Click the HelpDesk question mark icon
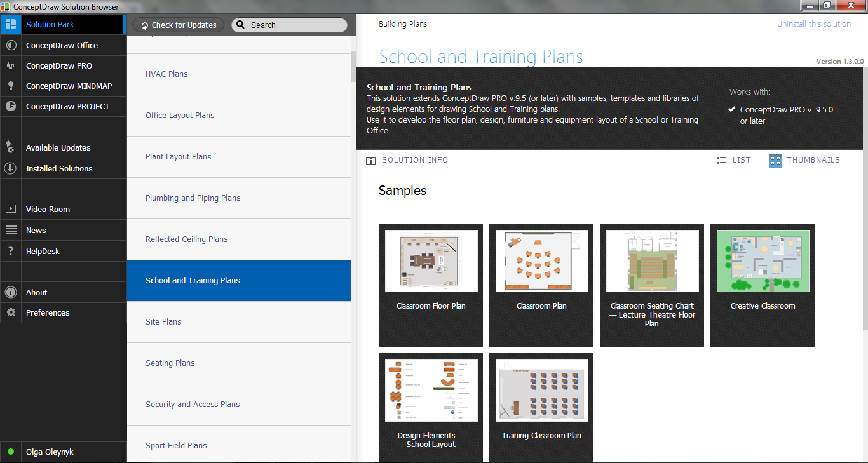Image resolution: width=868 pixels, height=463 pixels. (11, 252)
